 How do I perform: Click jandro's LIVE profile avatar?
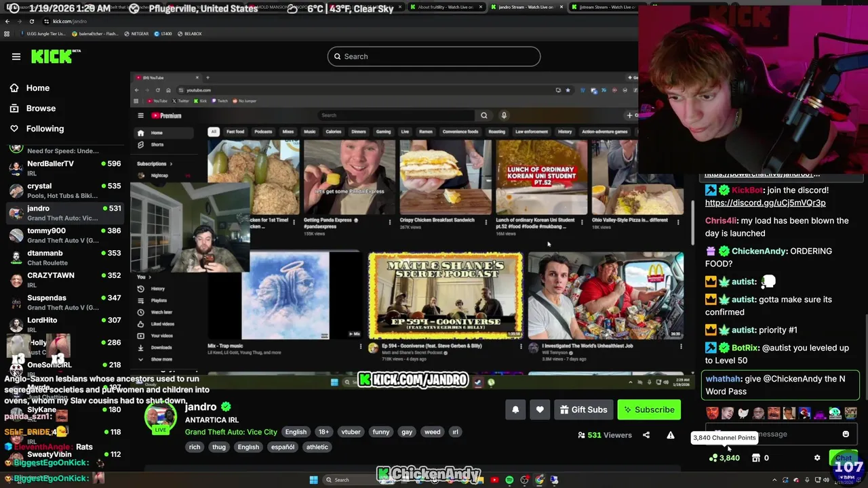[x=160, y=418]
